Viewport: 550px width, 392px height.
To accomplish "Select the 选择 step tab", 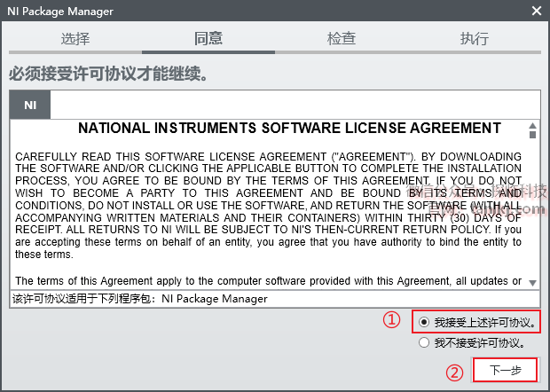I will (75, 38).
